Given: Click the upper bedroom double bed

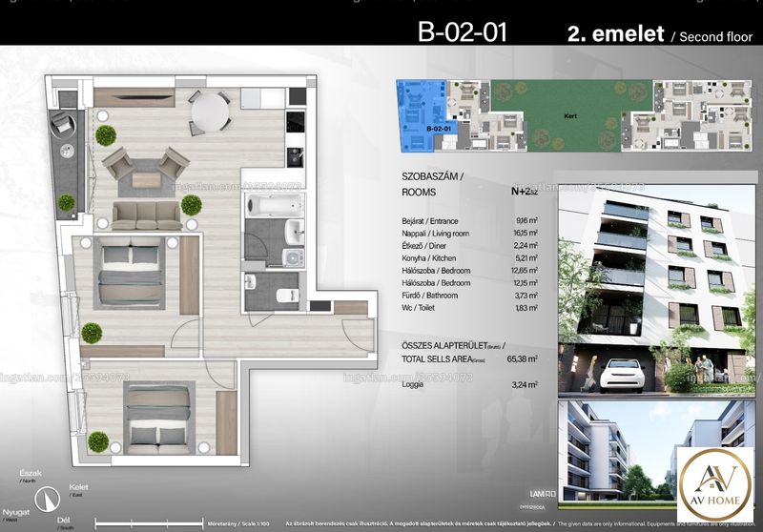Looking at the screenshot, I should click(130, 273).
